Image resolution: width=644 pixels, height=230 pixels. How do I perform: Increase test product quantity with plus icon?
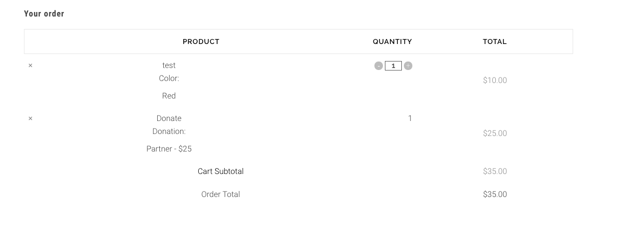[x=408, y=65]
